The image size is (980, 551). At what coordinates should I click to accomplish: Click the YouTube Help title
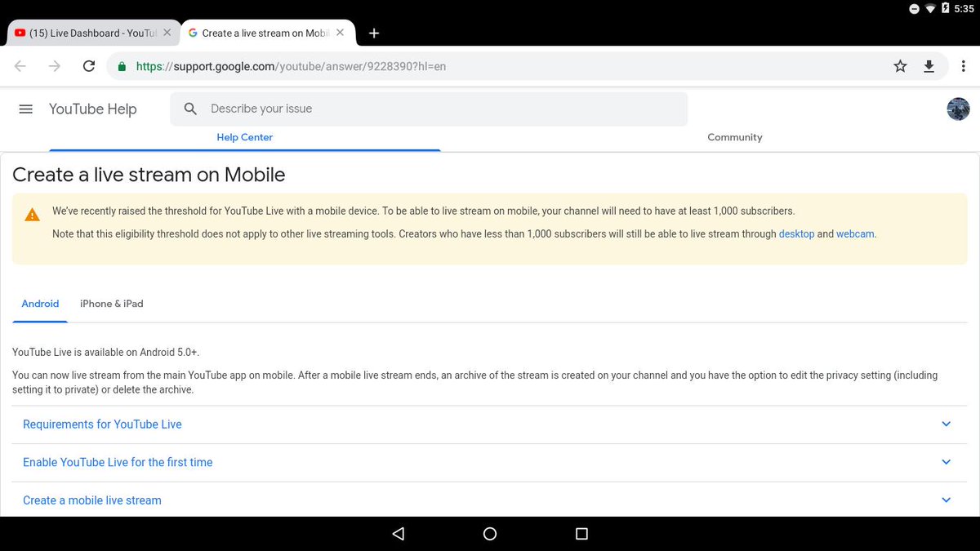tap(92, 109)
